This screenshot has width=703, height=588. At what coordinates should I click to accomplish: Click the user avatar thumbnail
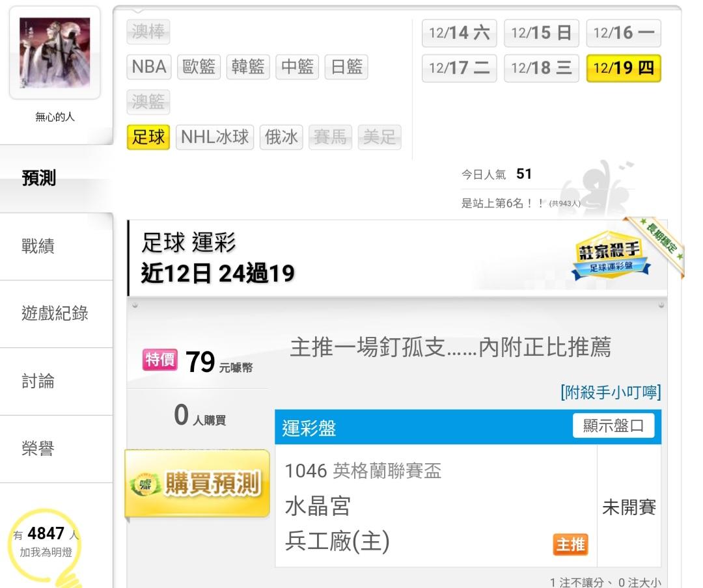point(55,53)
